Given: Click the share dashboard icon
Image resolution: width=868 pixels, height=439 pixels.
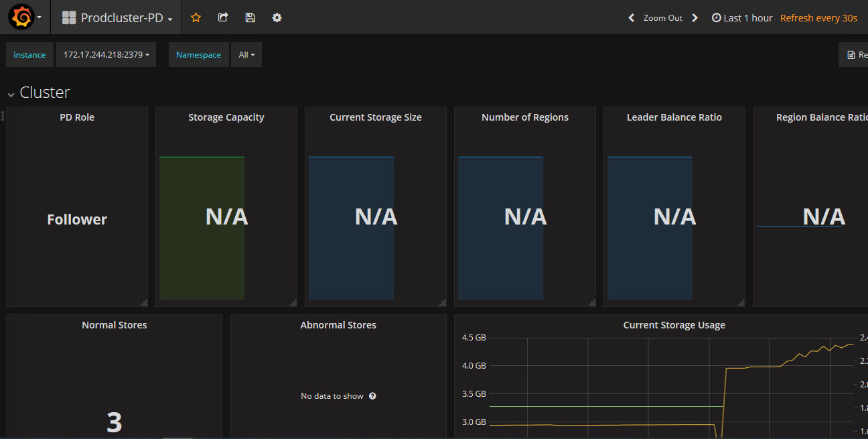Looking at the screenshot, I should [x=223, y=18].
